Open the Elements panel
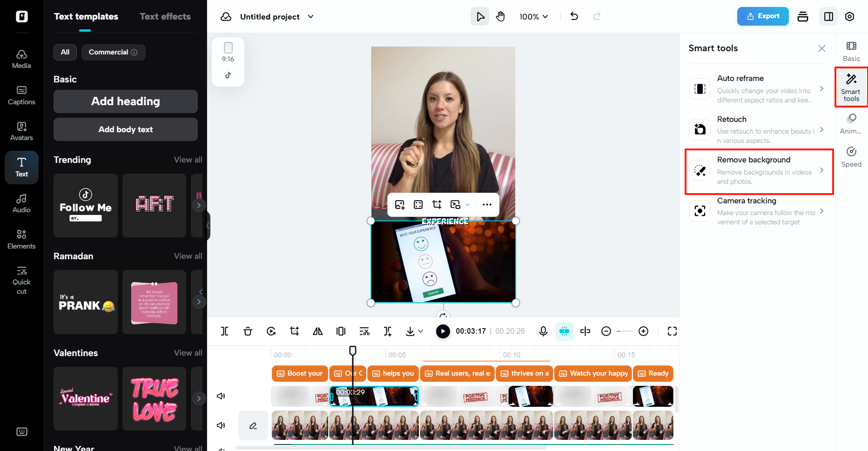 tap(21, 240)
